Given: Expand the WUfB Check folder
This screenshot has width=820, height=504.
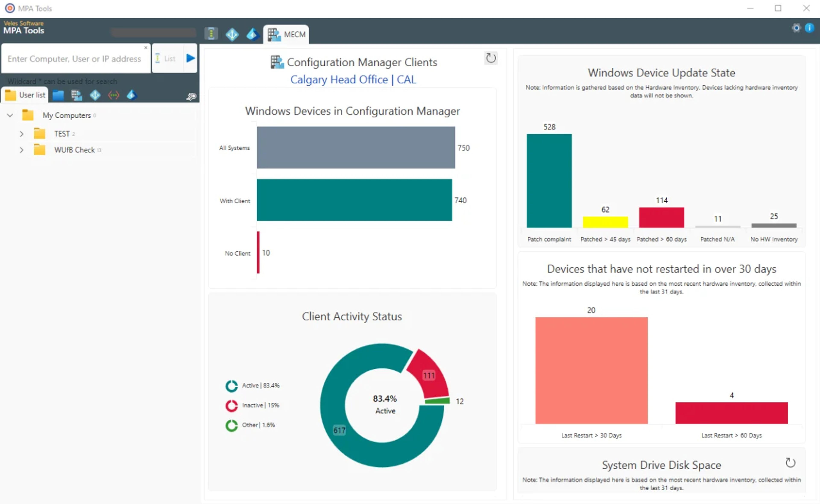Looking at the screenshot, I should pos(22,150).
